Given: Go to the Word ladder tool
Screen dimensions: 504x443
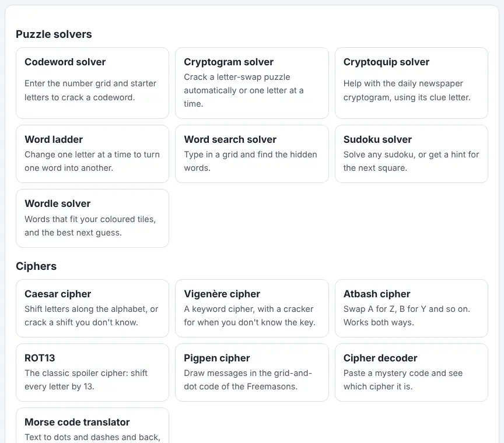Looking at the screenshot, I should (x=92, y=154).
